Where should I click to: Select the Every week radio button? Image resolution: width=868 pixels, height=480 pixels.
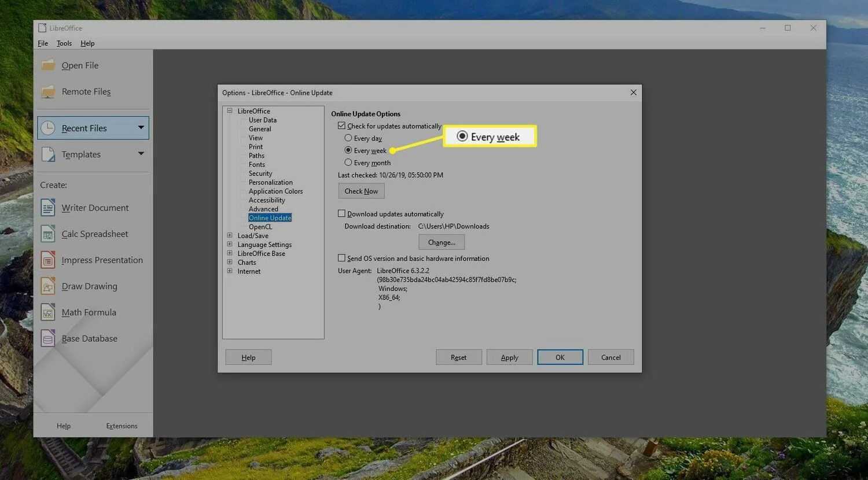pos(348,150)
